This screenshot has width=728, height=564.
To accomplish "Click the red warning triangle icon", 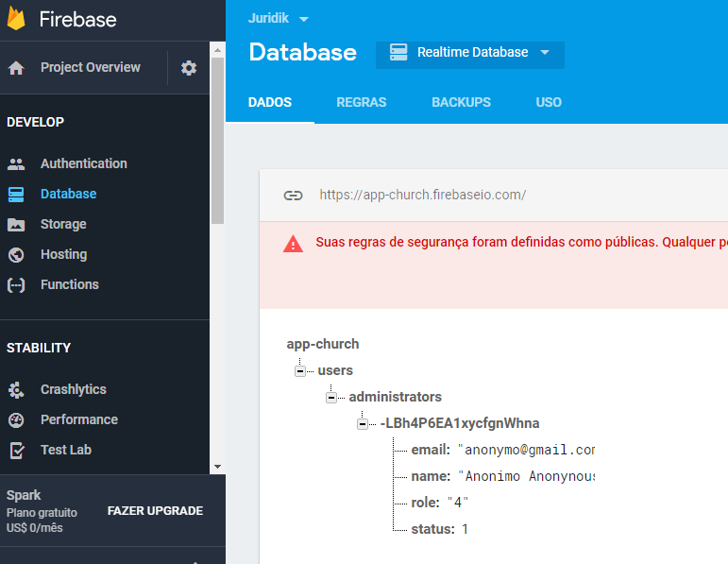I will click(x=293, y=244).
